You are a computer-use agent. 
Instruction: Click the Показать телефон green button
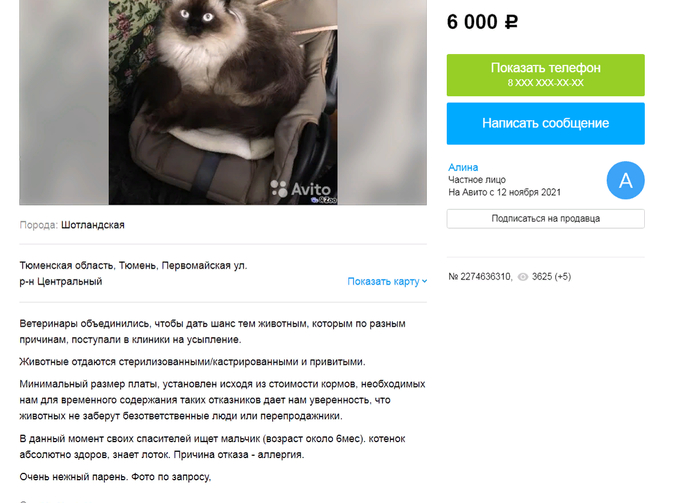[546, 75]
